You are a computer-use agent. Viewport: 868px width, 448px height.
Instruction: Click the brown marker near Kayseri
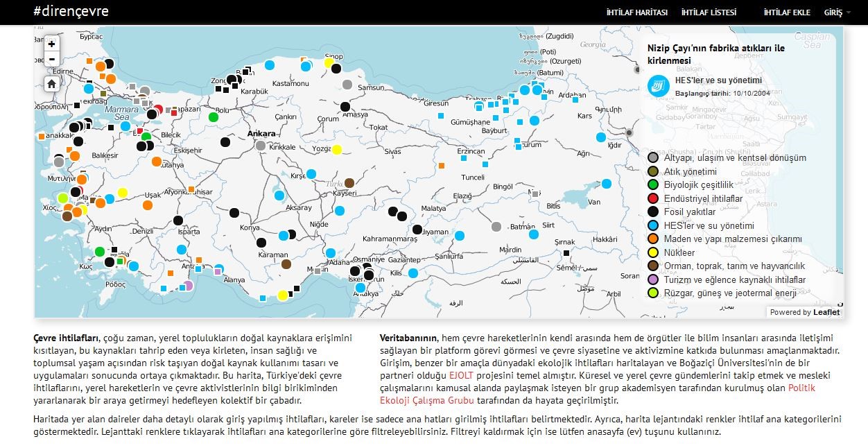click(349, 183)
